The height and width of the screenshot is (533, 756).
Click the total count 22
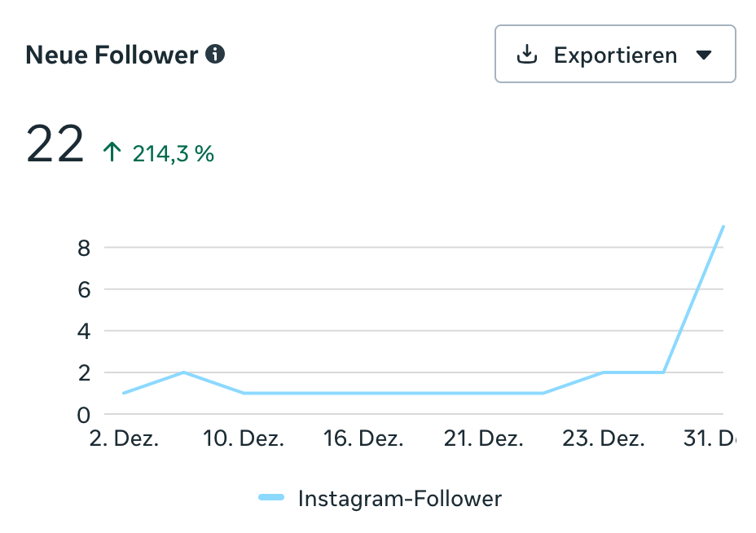(x=55, y=145)
